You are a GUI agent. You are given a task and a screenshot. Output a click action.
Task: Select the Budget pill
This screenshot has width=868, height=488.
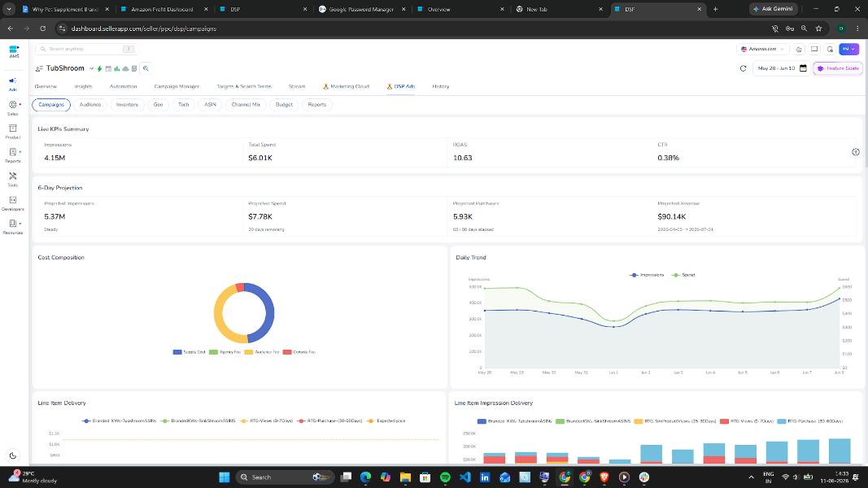coord(284,105)
